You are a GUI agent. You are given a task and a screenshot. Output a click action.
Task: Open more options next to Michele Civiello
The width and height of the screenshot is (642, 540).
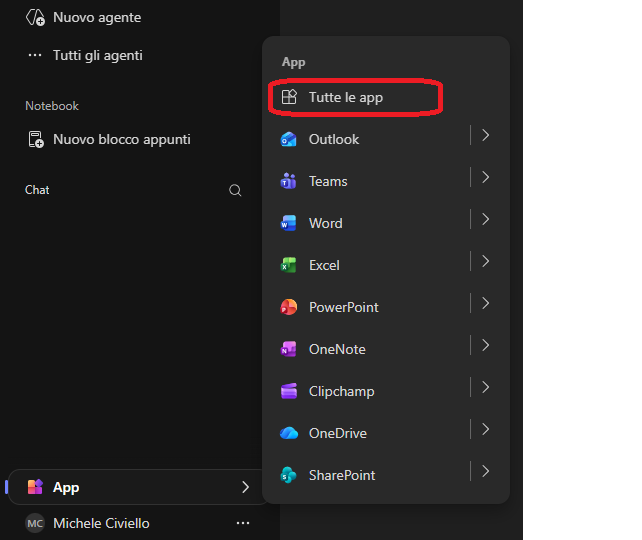click(x=243, y=523)
